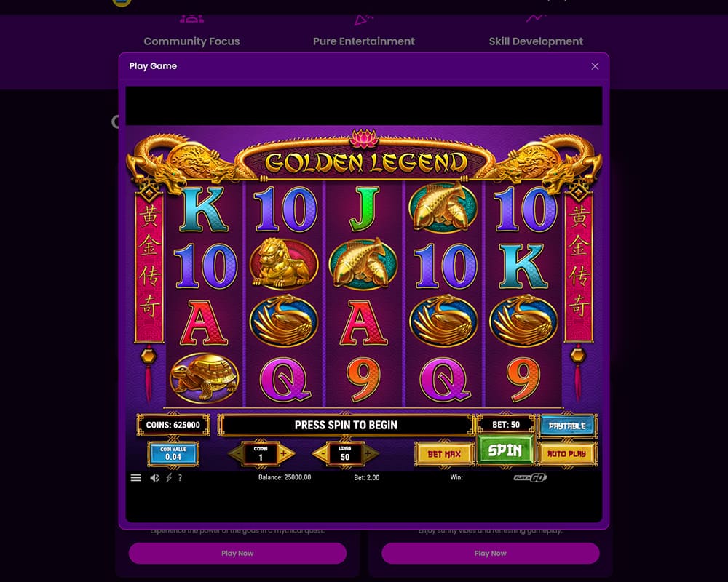Change the COIN VALUE 0.04 setting
The height and width of the screenshot is (582, 728).
173,453
